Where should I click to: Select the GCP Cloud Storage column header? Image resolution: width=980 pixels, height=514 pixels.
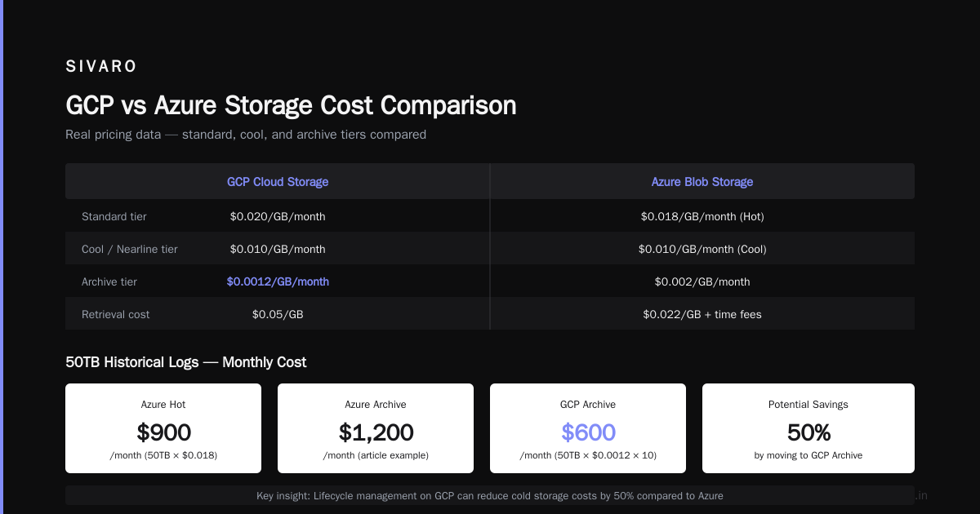point(278,182)
